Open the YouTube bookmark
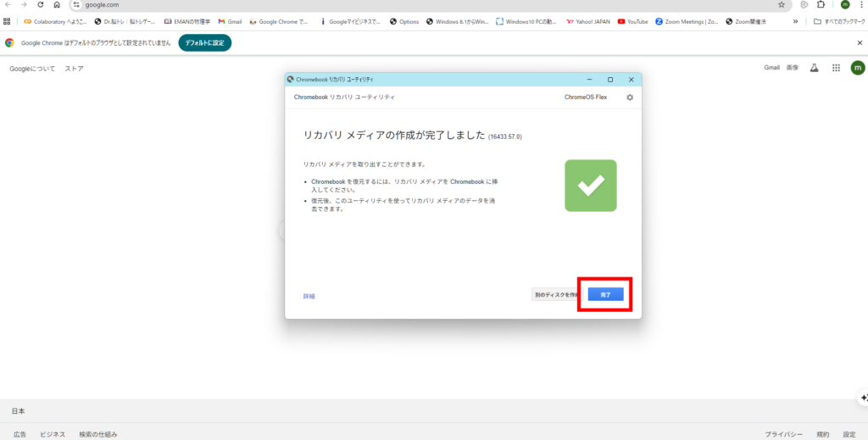868x440 pixels. pos(633,21)
